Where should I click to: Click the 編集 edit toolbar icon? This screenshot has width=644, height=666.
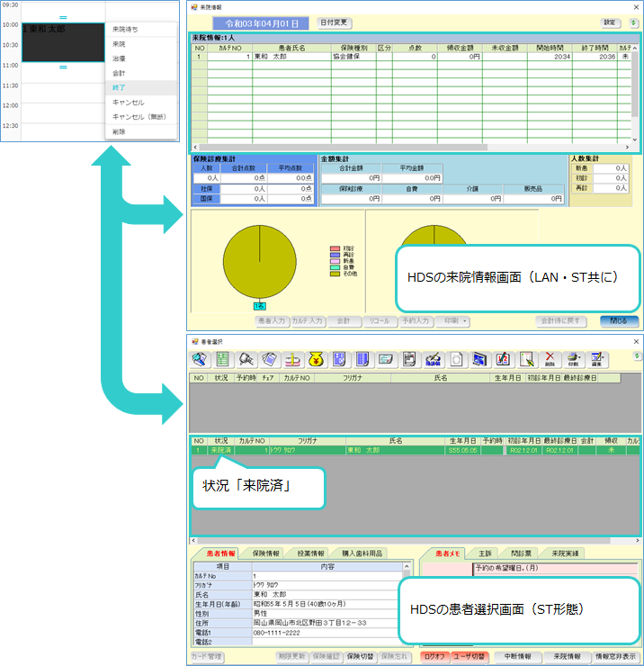[597, 360]
